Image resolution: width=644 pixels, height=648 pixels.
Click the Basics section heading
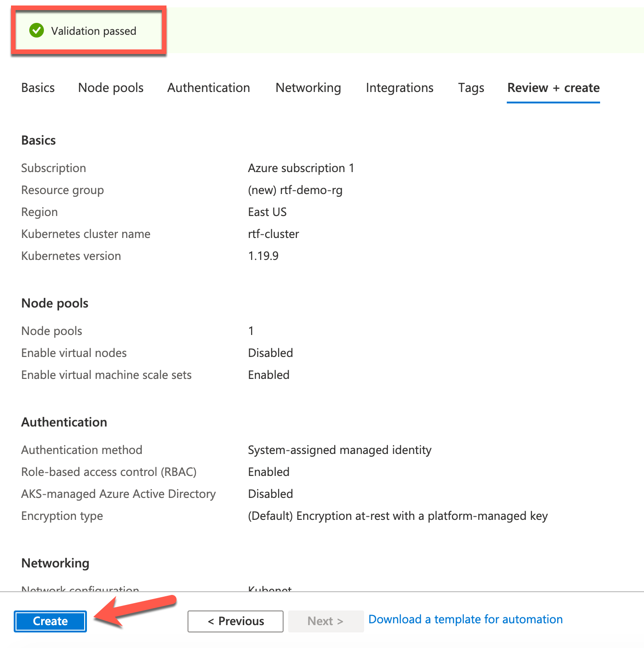pos(38,140)
